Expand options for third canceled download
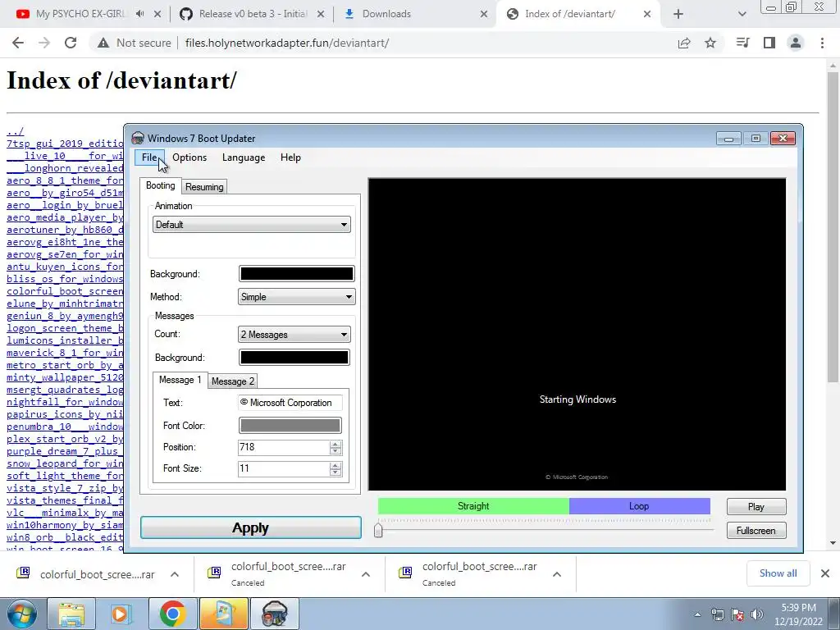The image size is (840, 630). pyautogui.click(x=557, y=574)
